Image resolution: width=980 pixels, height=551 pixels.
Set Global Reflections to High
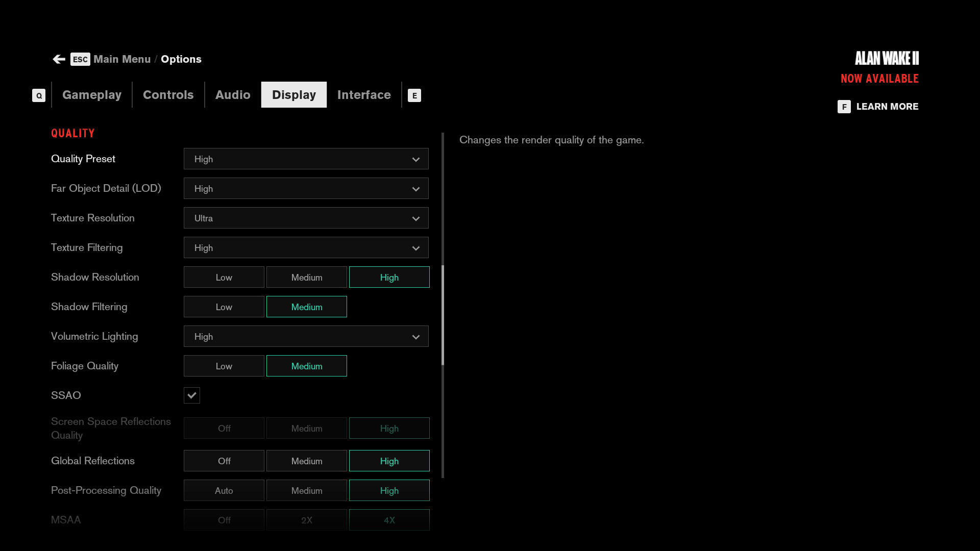click(389, 461)
